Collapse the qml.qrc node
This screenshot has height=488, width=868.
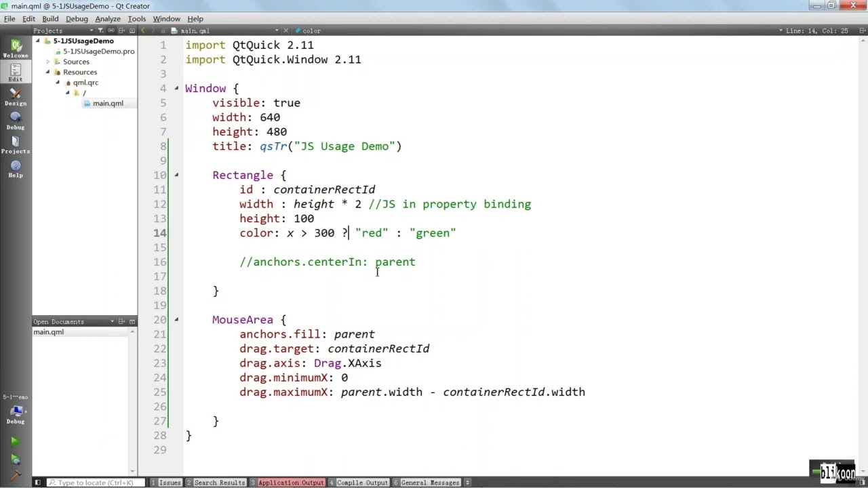58,83
